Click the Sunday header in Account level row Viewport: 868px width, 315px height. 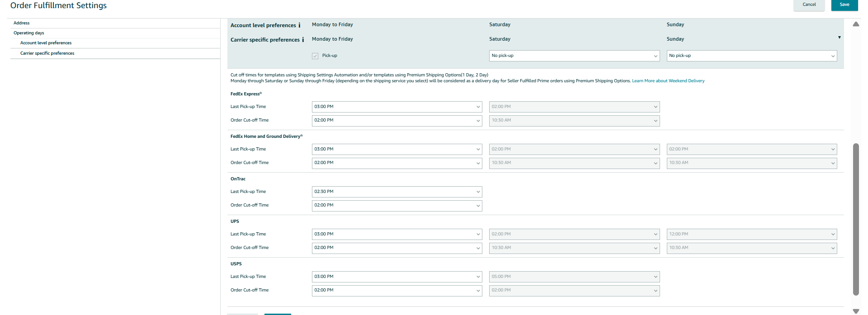coord(675,25)
